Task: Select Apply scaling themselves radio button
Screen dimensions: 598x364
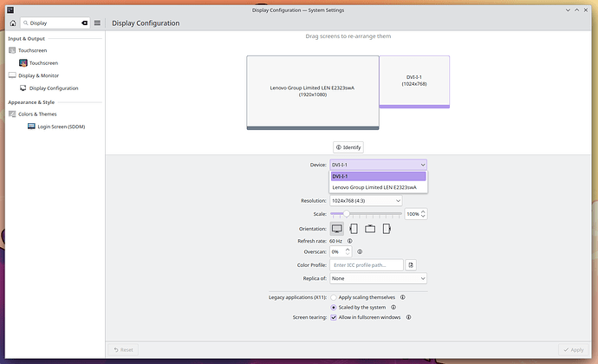Action: point(334,297)
